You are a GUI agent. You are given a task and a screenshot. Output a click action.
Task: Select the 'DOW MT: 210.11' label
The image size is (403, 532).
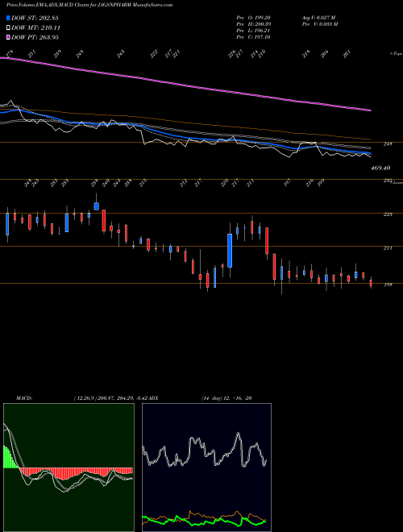pos(36,27)
